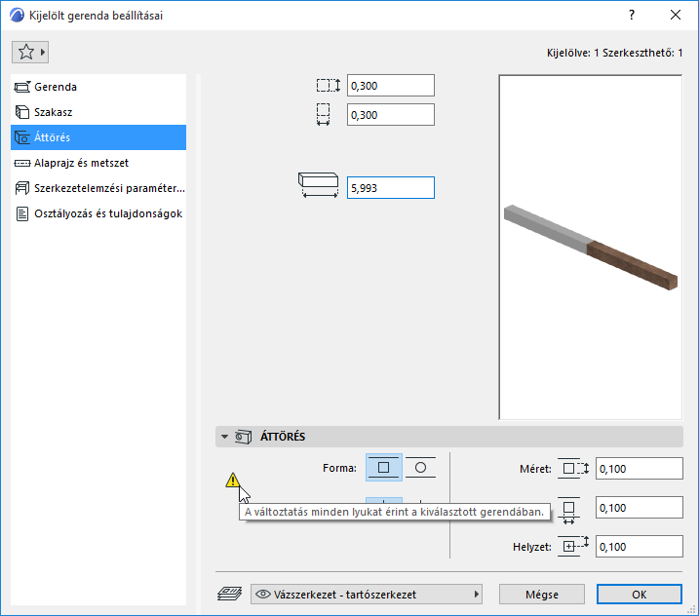Image resolution: width=699 pixels, height=616 pixels.
Task: Select rectangular hole shape for Forma
Action: click(384, 467)
